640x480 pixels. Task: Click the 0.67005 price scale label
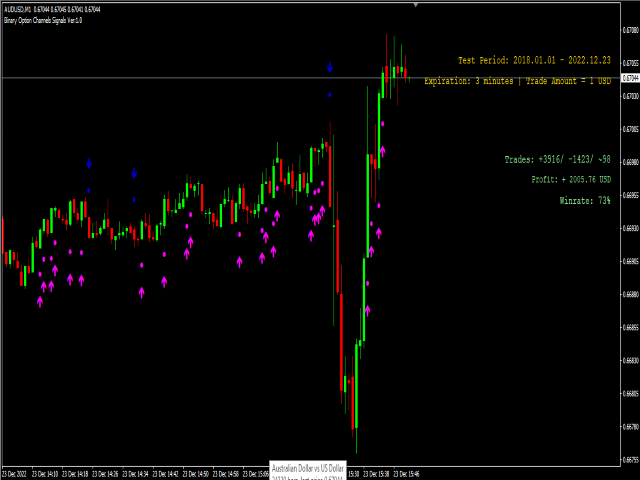coord(630,129)
